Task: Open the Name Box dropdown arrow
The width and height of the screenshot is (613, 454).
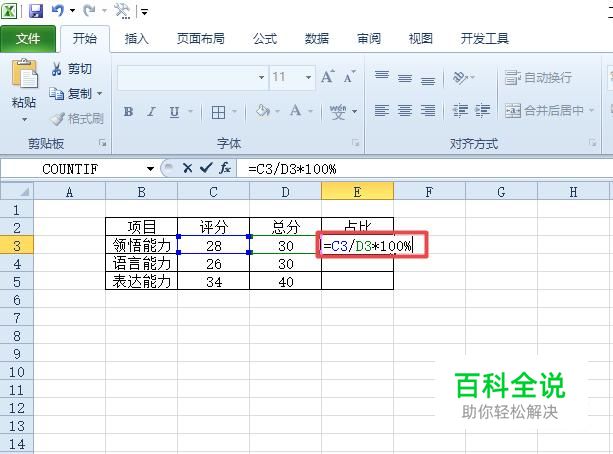Action: coord(150,169)
